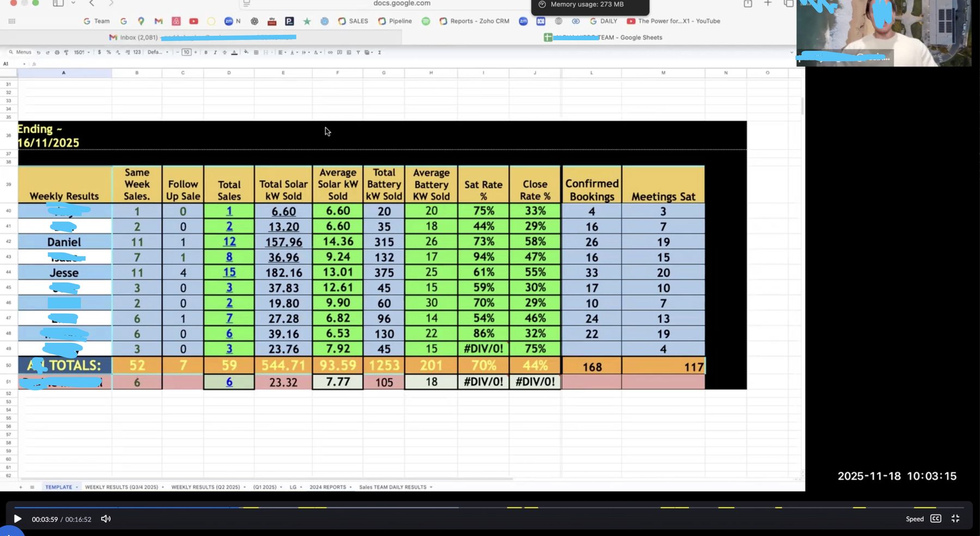
Task: Open Daniel's Total Sales link 12
Action: pos(229,242)
